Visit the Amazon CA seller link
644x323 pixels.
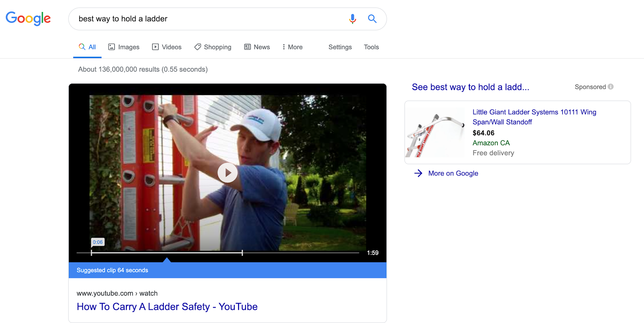coord(491,143)
